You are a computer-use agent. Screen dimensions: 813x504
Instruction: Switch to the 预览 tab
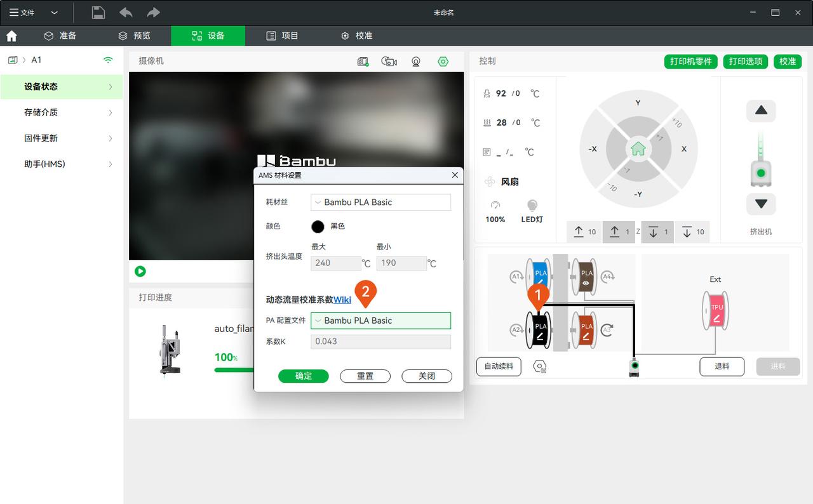(x=135, y=36)
